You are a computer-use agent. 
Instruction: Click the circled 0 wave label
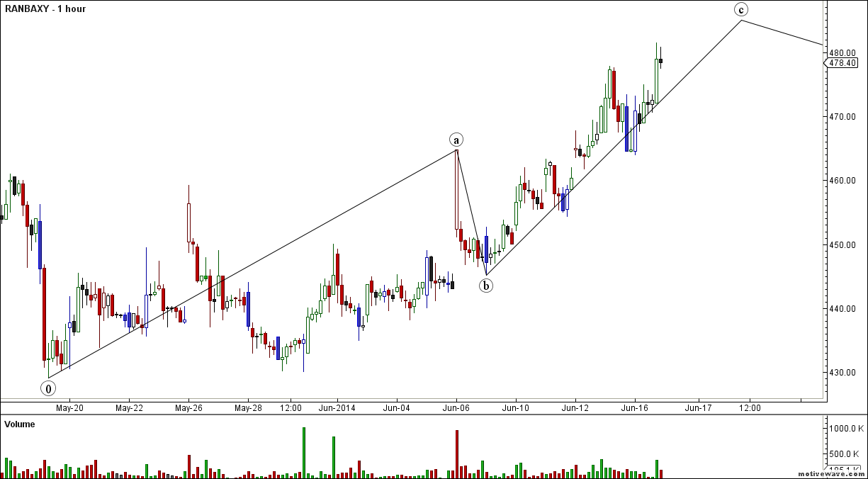click(x=48, y=388)
